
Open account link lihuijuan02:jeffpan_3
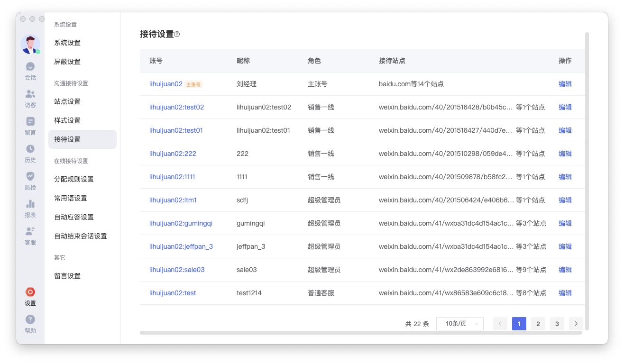pos(181,246)
